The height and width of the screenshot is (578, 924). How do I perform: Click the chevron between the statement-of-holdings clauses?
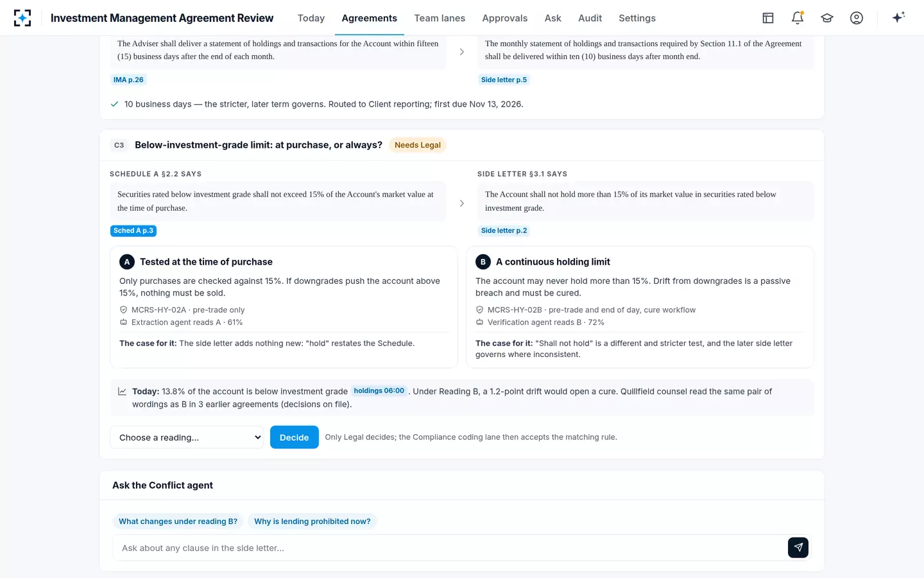[x=462, y=52]
